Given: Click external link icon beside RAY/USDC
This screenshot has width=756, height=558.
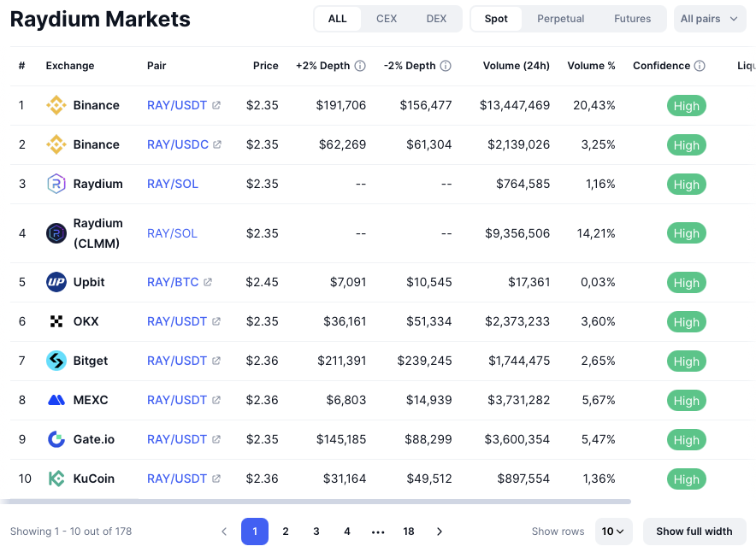Looking at the screenshot, I should [x=217, y=144].
